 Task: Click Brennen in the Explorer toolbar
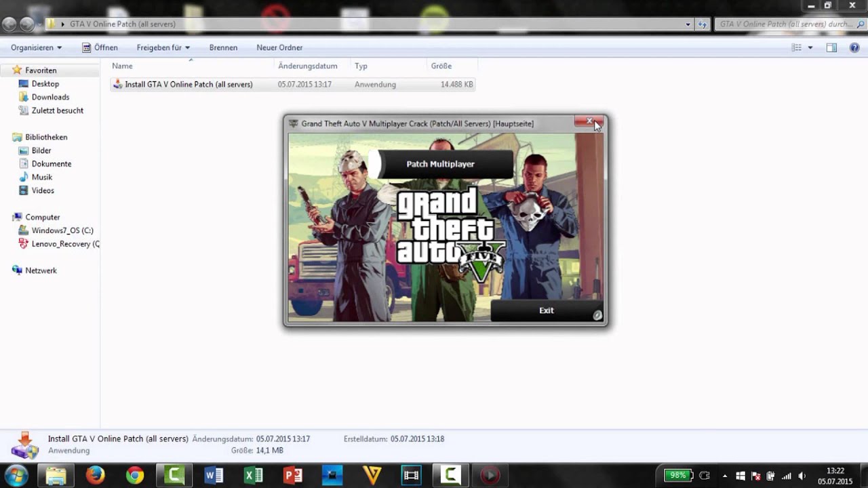pos(223,47)
